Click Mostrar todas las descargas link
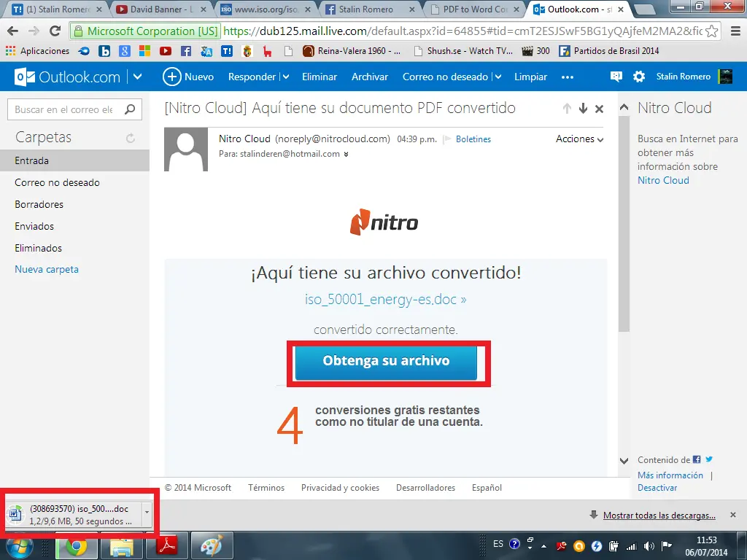 point(659,516)
